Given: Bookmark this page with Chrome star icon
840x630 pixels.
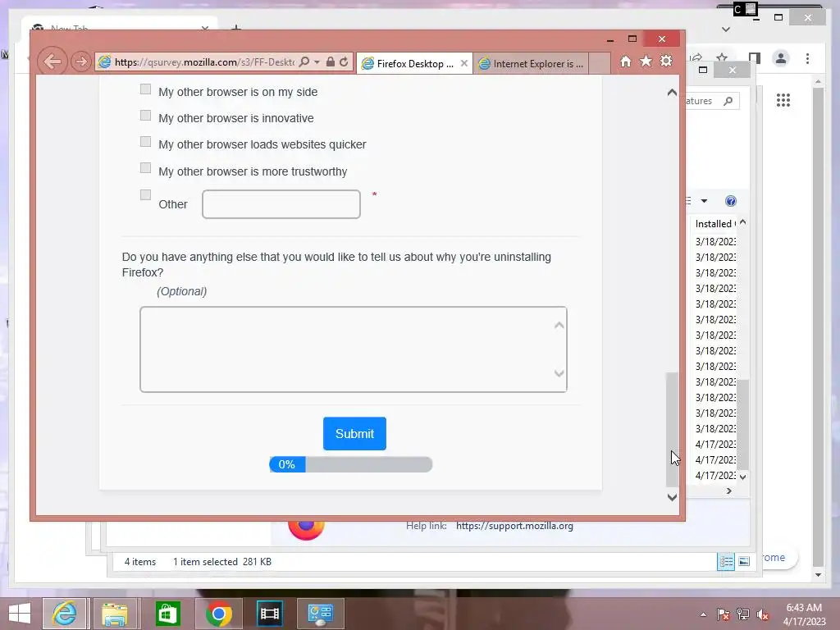Looking at the screenshot, I should [722, 57].
